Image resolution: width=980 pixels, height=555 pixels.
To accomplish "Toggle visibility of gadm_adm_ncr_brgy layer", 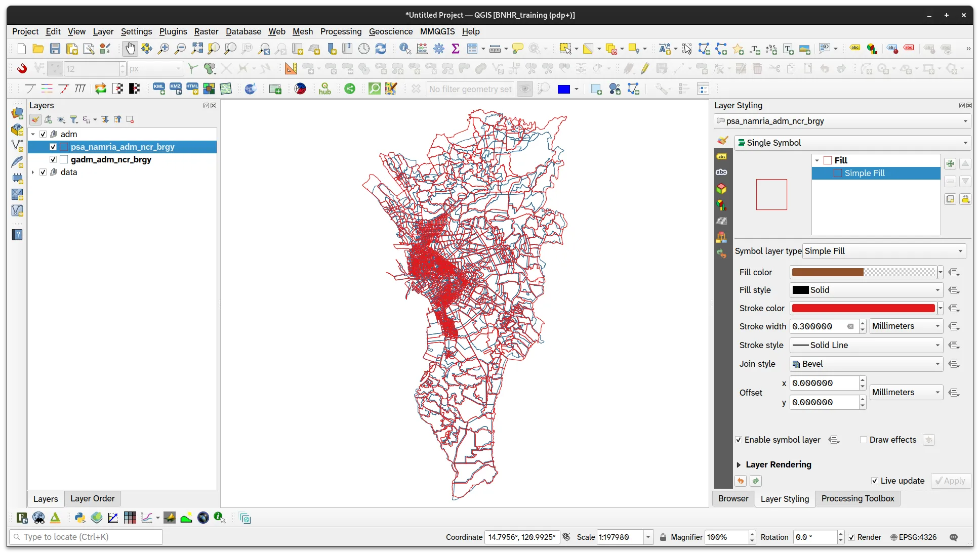I will [x=53, y=159].
